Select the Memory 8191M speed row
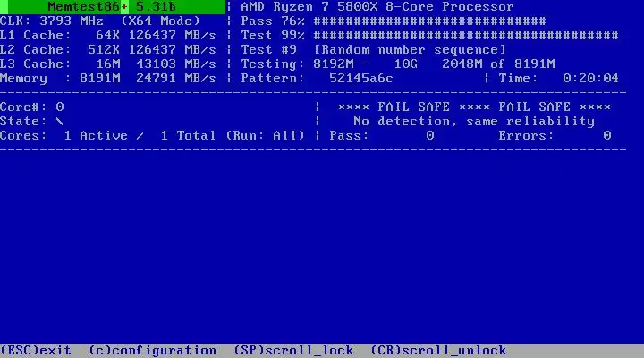Viewport: 644px width, 358px height. (x=108, y=78)
